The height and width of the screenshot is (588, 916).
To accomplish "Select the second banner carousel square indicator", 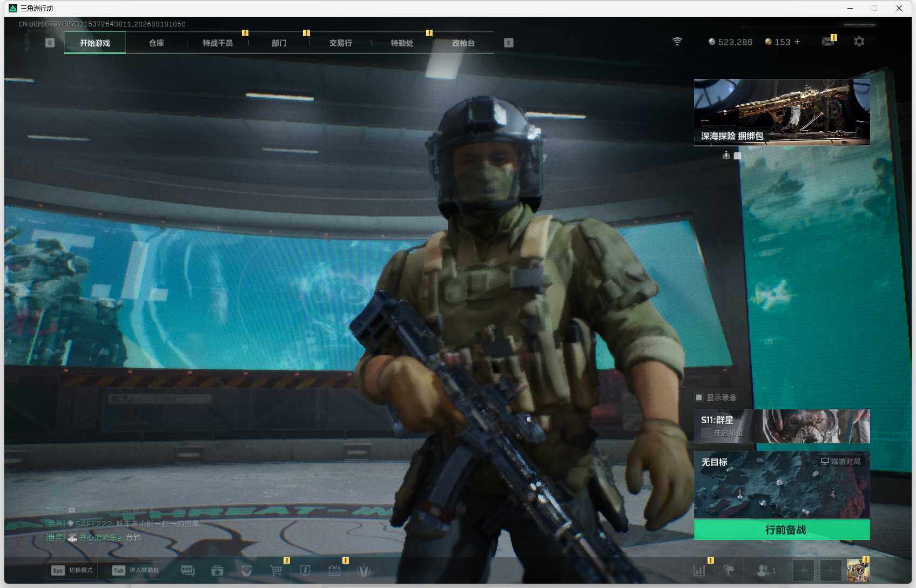I will [738, 156].
